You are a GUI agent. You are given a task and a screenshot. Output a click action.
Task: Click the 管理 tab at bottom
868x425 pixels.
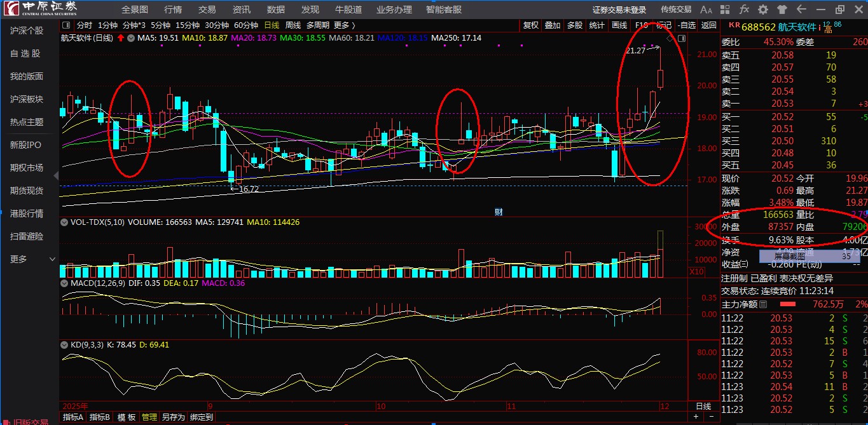pyautogui.click(x=149, y=417)
